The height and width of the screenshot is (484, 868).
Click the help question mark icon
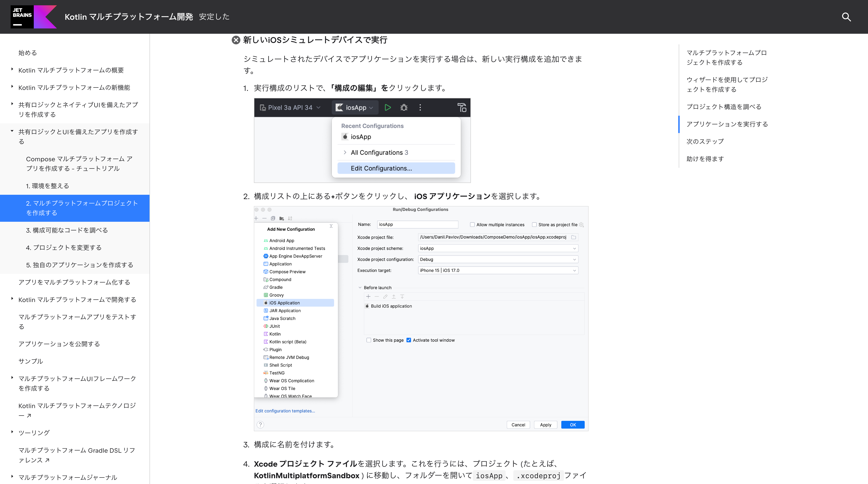tap(260, 425)
